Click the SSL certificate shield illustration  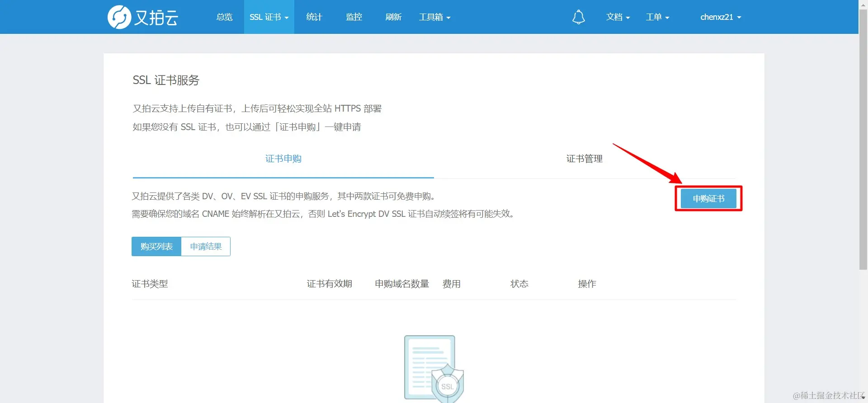tap(434, 369)
